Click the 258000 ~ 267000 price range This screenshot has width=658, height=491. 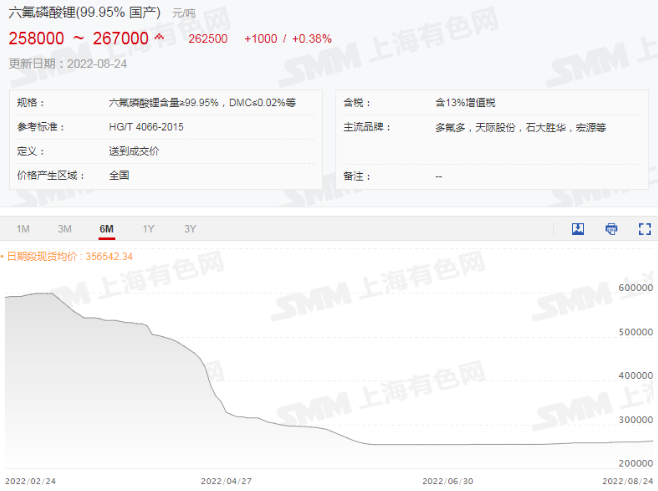pyautogui.click(x=79, y=39)
